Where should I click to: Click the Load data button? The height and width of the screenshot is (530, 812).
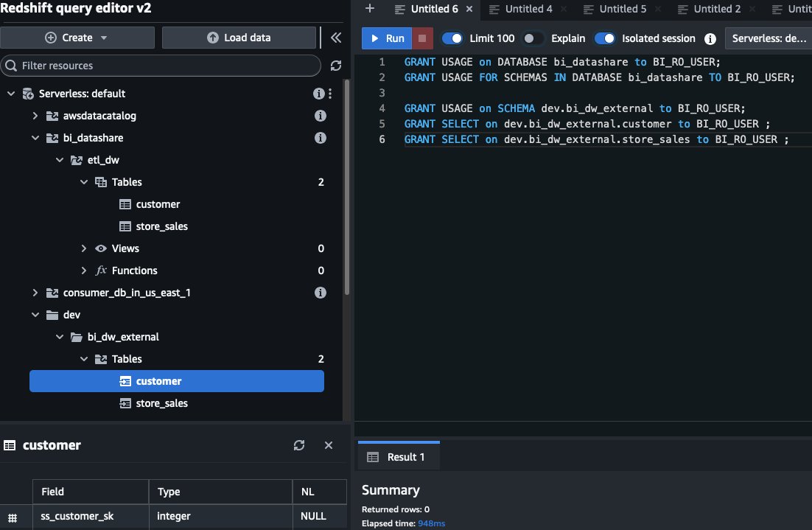click(239, 38)
